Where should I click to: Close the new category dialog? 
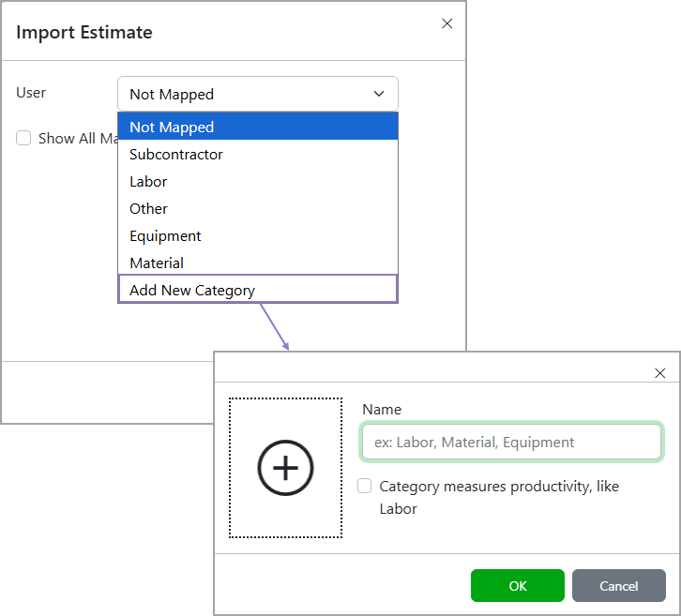pos(659,373)
